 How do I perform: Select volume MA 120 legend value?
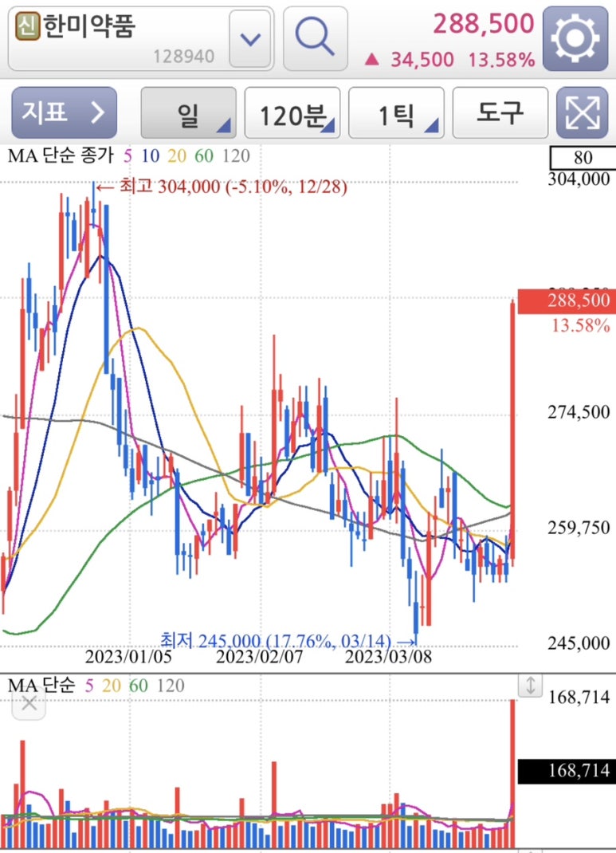tap(171, 686)
